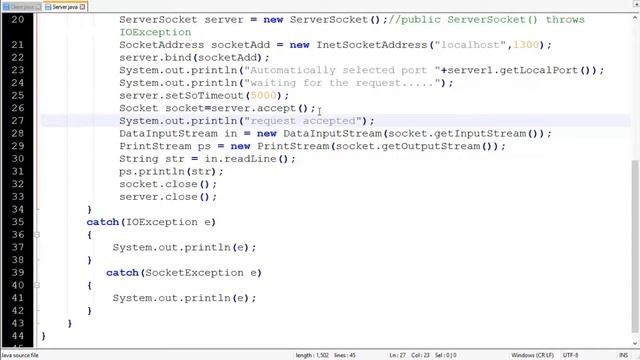Click the 'ServerSocket server' declaration text
640x360 pixels.
[181, 20]
